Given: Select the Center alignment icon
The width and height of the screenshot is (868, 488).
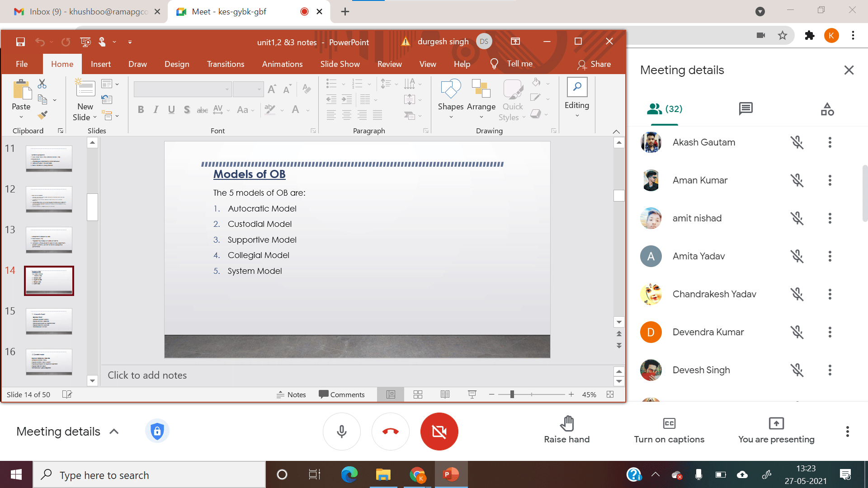Looking at the screenshot, I should (x=346, y=115).
